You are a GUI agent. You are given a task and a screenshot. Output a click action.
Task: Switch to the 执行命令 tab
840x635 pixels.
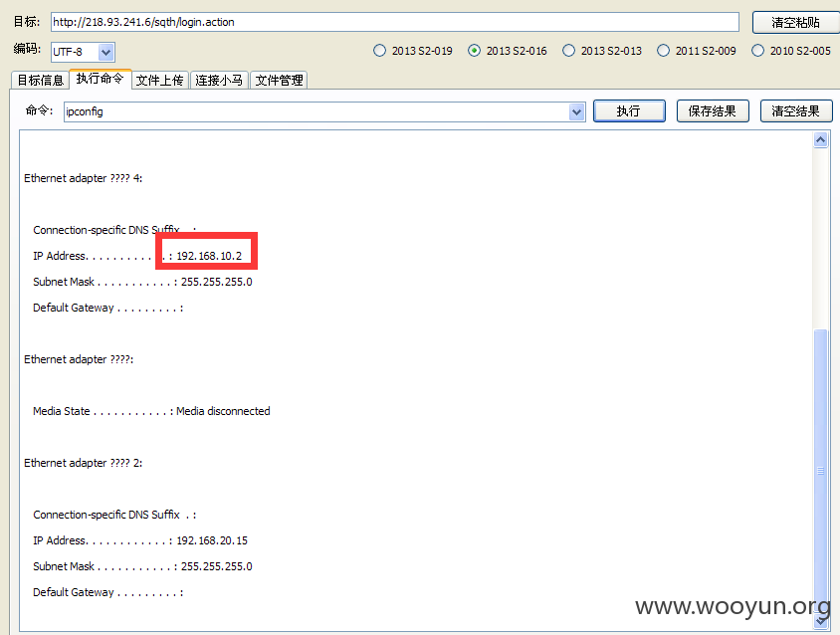101,79
